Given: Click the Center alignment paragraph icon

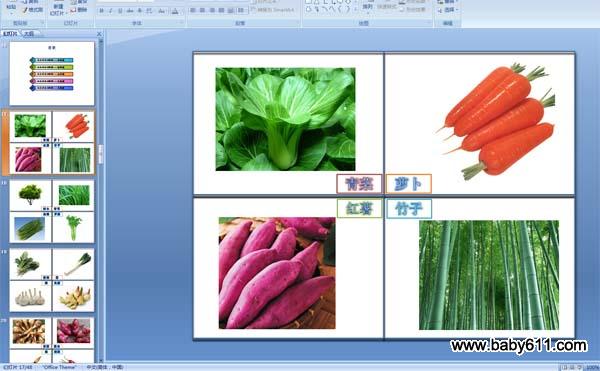Looking at the screenshot, I should pos(202,10).
